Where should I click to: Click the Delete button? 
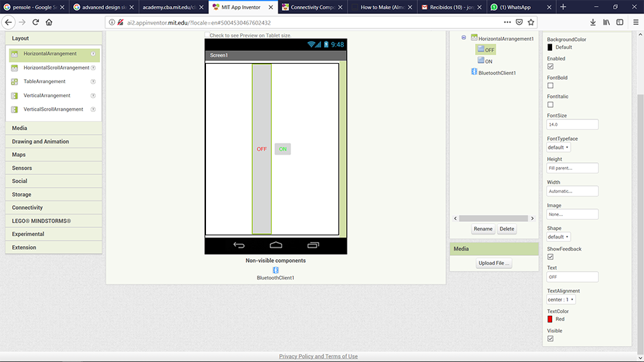[507, 229]
